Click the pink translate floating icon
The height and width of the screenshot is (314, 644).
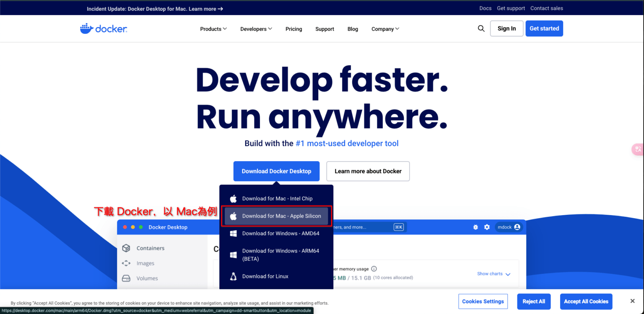[x=638, y=149]
